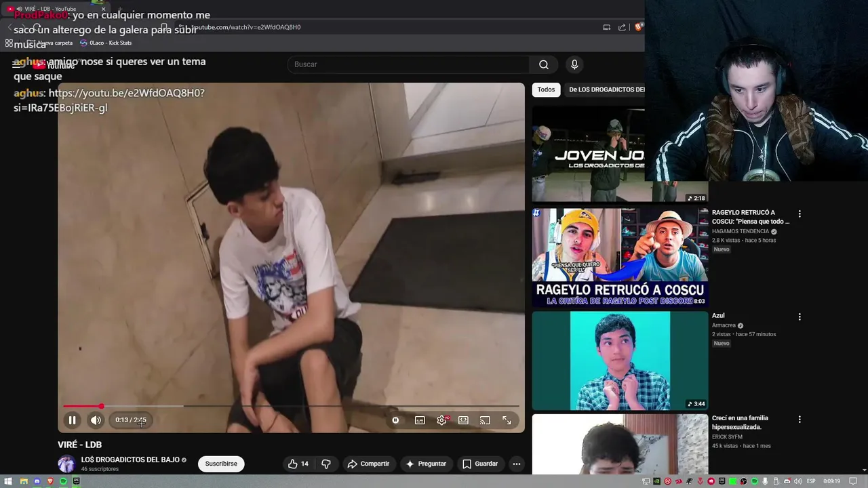Viewport: 868px width, 488px height.
Task: Open LO$ DROGADICTOS DEL BAJO channel name link
Action: coord(130,460)
